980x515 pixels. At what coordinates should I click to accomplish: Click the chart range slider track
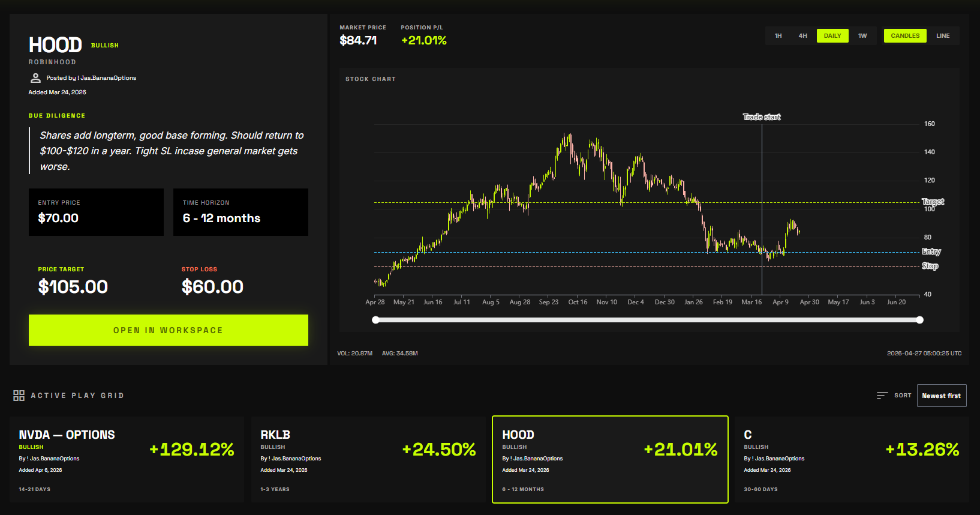(648, 320)
